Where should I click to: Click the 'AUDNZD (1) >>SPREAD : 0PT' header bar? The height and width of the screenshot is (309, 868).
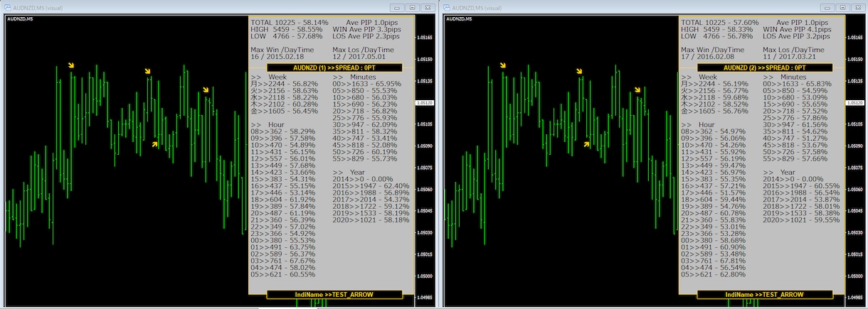tap(334, 67)
